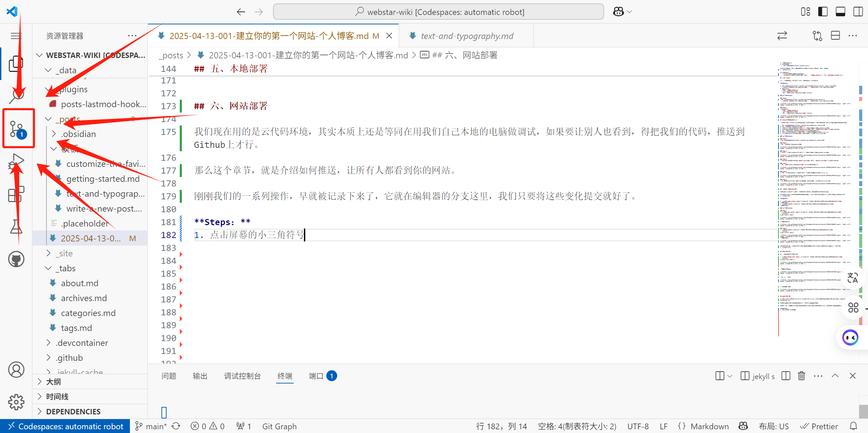This screenshot has width=868, height=433.
Task: Click the Manage settings gear icon
Action: click(x=16, y=402)
